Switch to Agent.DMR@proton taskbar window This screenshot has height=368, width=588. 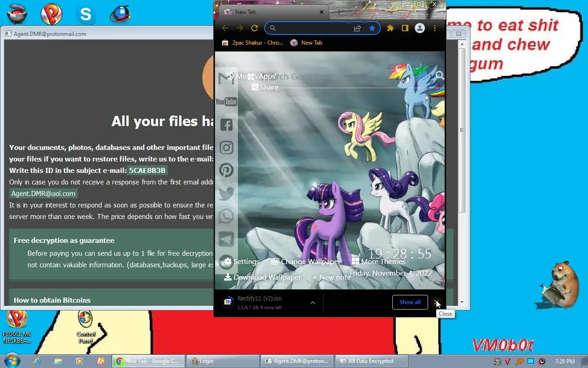click(297, 361)
